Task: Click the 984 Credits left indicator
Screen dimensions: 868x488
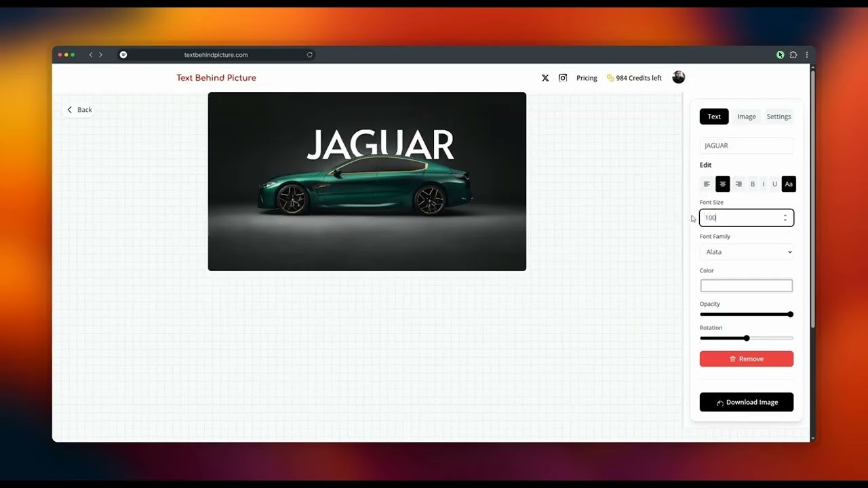Action: pos(634,78)
